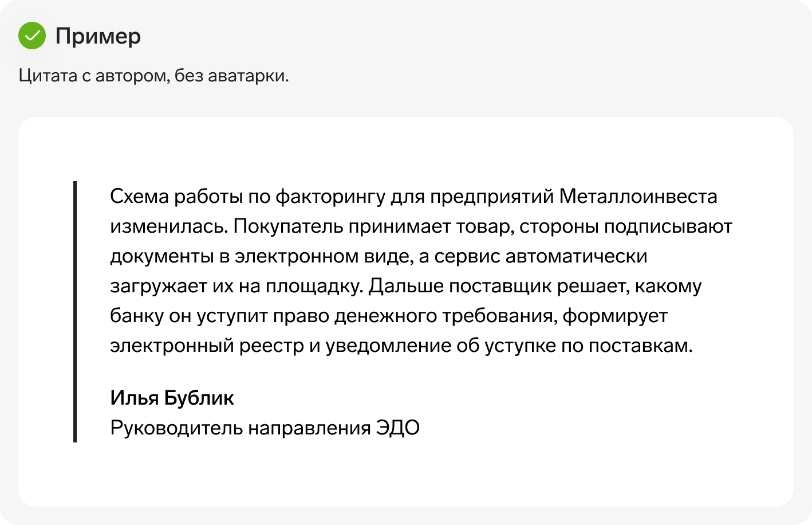The image size is (812, 525).
Task: Click the green checkmark icon
Action: tap(32, 36)
